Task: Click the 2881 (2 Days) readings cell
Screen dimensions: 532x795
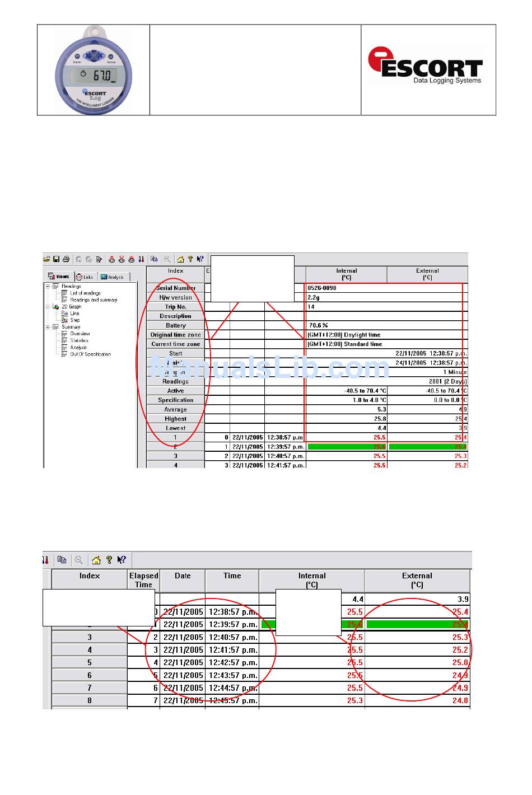Action: coord(386,381)
